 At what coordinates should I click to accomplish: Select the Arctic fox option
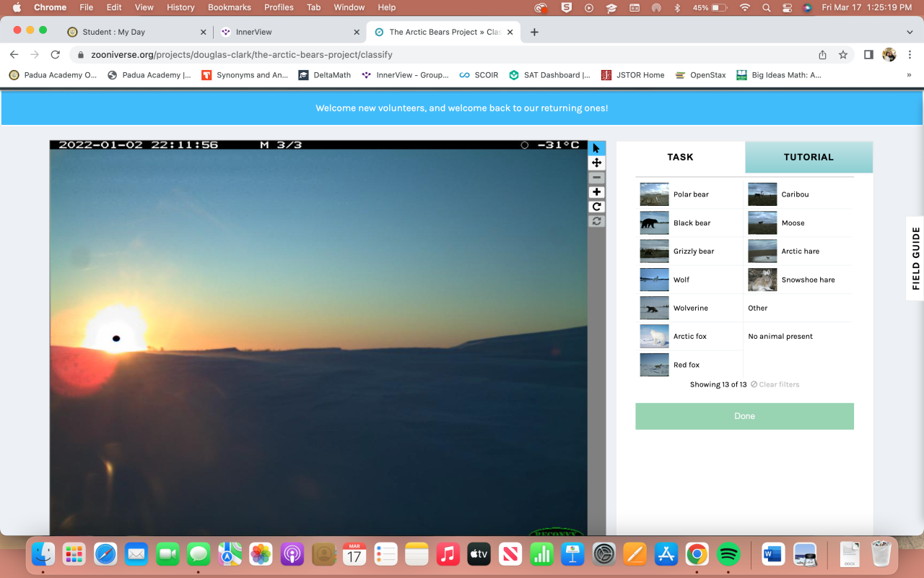coord(690,336)
